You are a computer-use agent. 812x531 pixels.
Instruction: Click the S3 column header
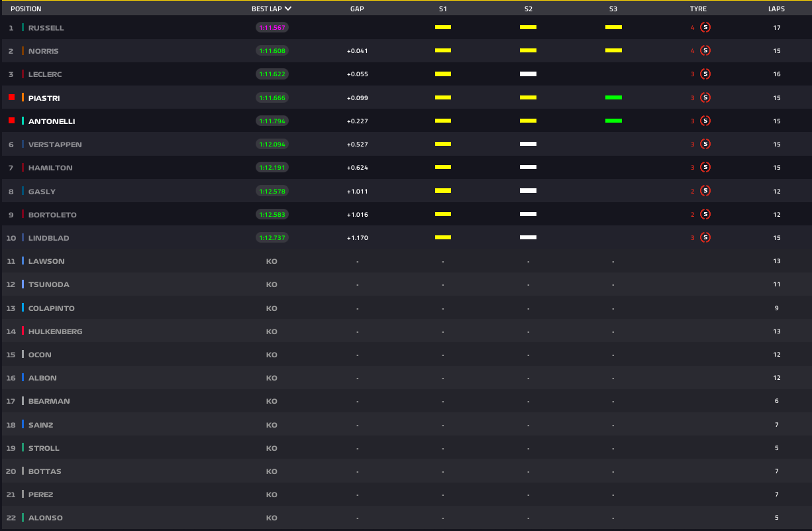613,9
